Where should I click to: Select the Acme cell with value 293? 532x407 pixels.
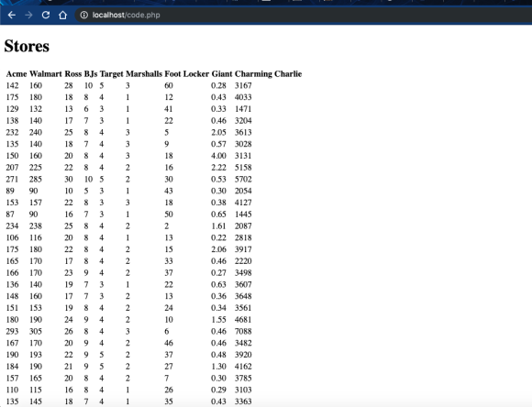click(12, 331)
